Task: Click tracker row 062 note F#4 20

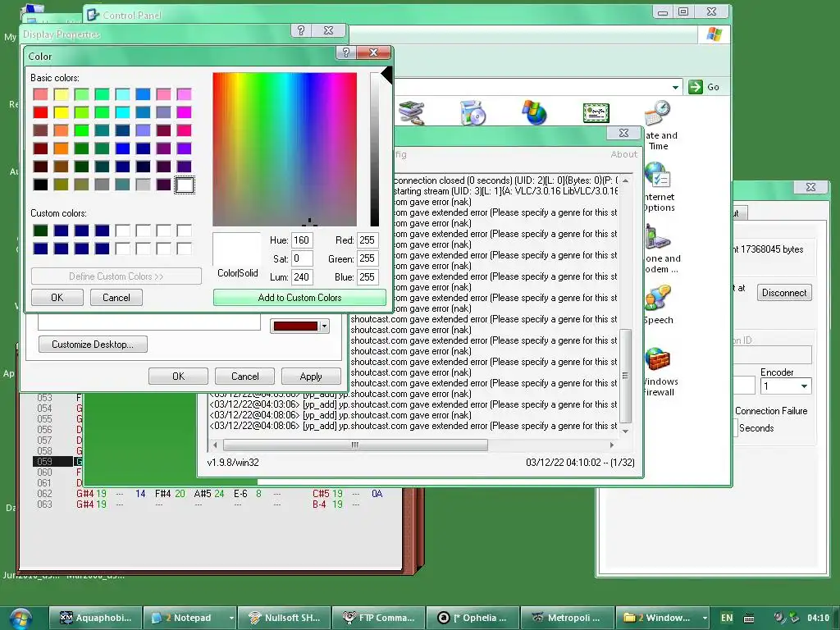Action: pos(170,493)
